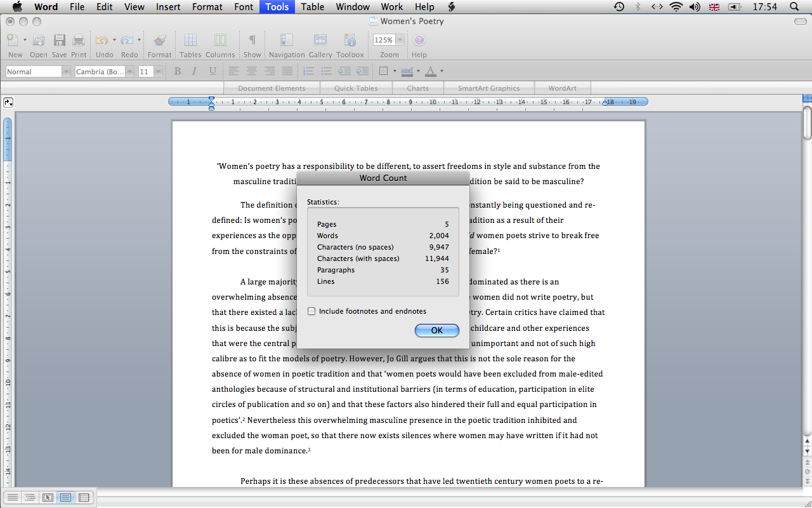Open Help from the toolbar
The image size is (812, 508).
click(419, 40)
